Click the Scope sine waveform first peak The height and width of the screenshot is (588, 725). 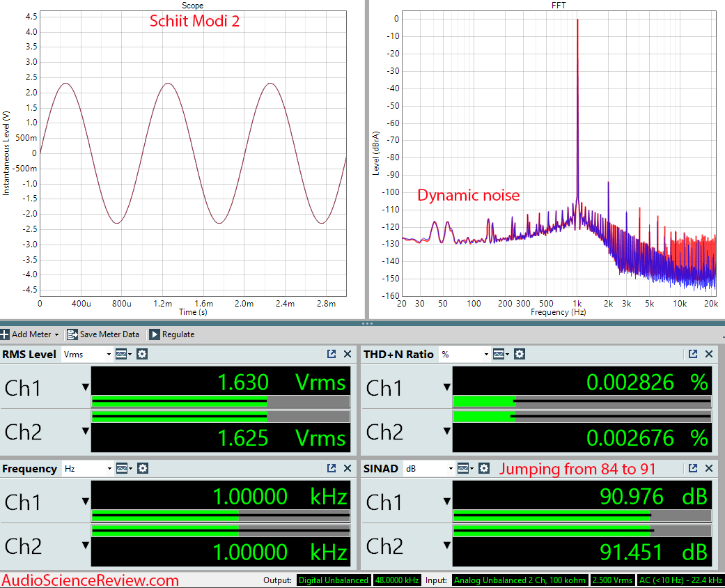point(66,84)
